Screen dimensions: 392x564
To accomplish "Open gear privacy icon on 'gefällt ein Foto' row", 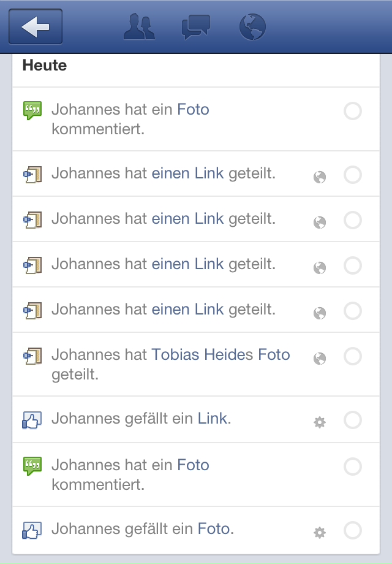I will click(x=319, y=532).
